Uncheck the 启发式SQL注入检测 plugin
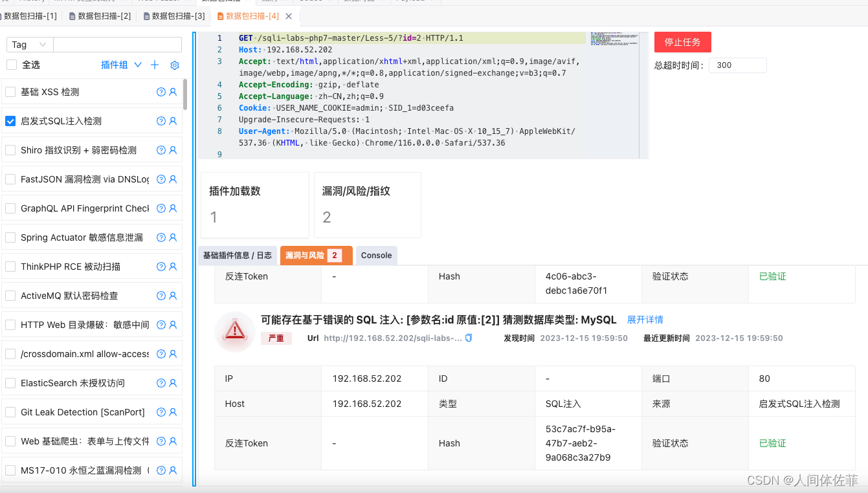This screenshot has height=493, width=868. 10,121
